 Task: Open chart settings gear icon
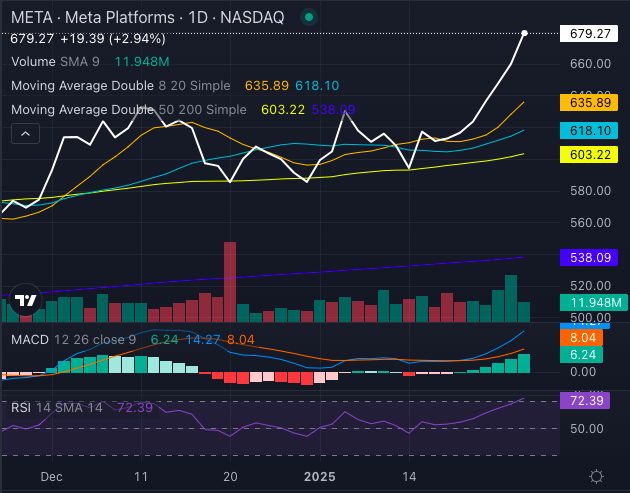596,476
